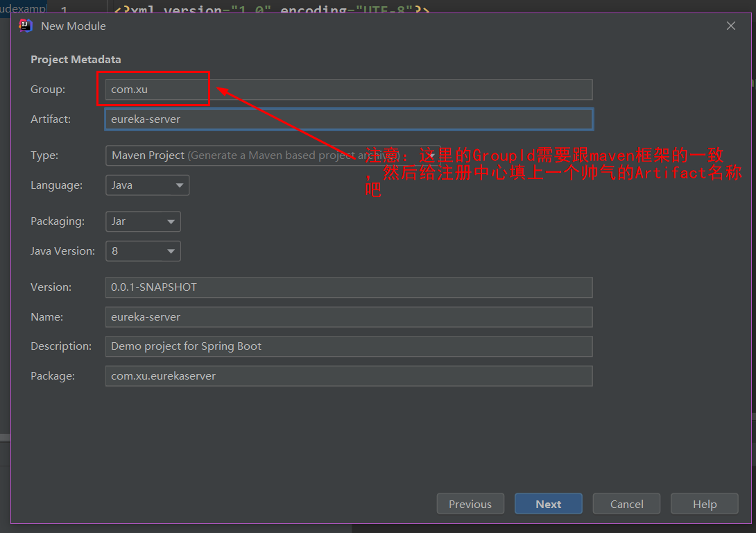Expand the Language dropdown
The width and height of the screenshot is (756, 533).
[147, 185]
